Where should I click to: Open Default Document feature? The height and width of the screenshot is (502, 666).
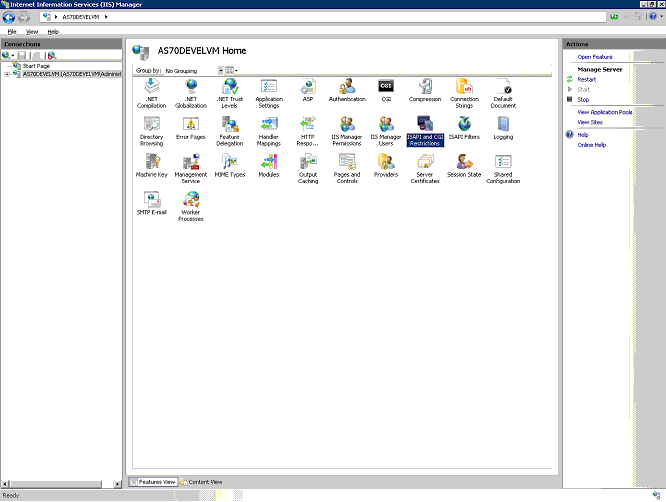[503, 94]
